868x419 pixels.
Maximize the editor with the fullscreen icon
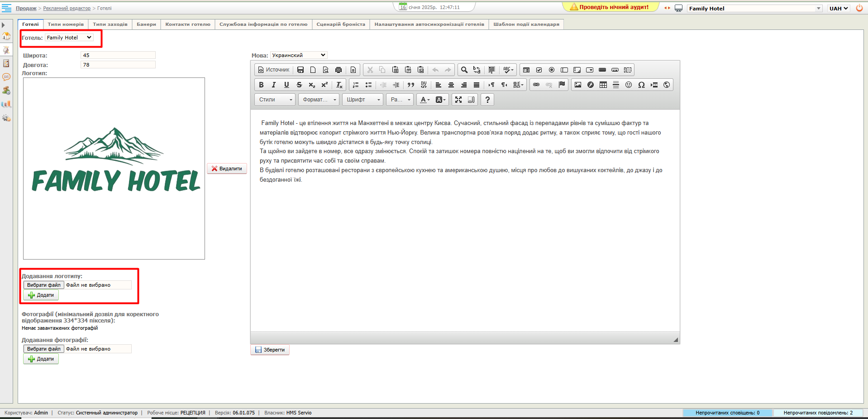pyautogui.click(x=458, y=100)
